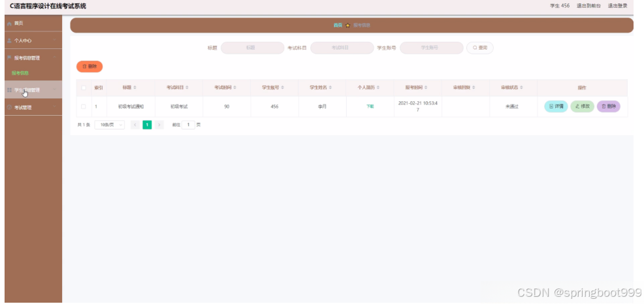Sort by 标题 using its sort arrows
644x304 pixels.
click(135, 88)
